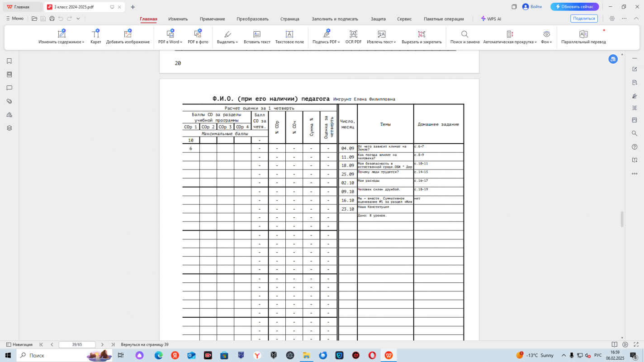Click the Update Now (Обновить сейчас) button

tap(574, 7)
